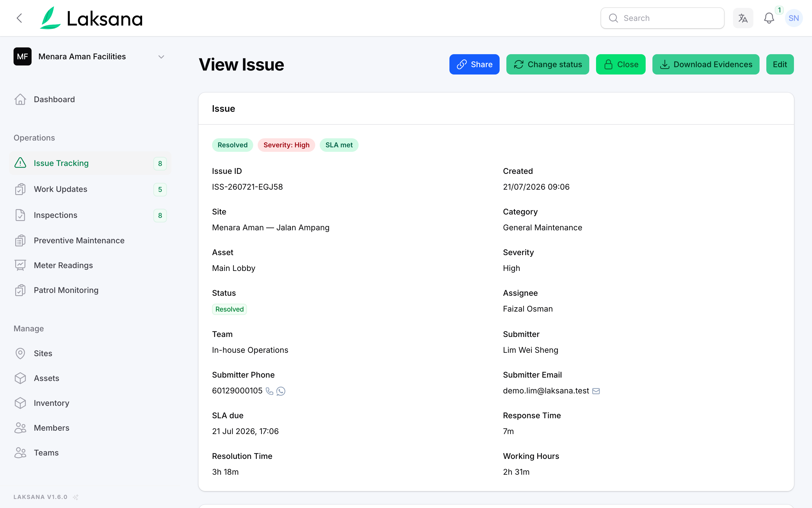The image size is (812, 508).
Task: Click the Work Updates count badge 5
Action: pyautogui.click(x=160, y=189)
